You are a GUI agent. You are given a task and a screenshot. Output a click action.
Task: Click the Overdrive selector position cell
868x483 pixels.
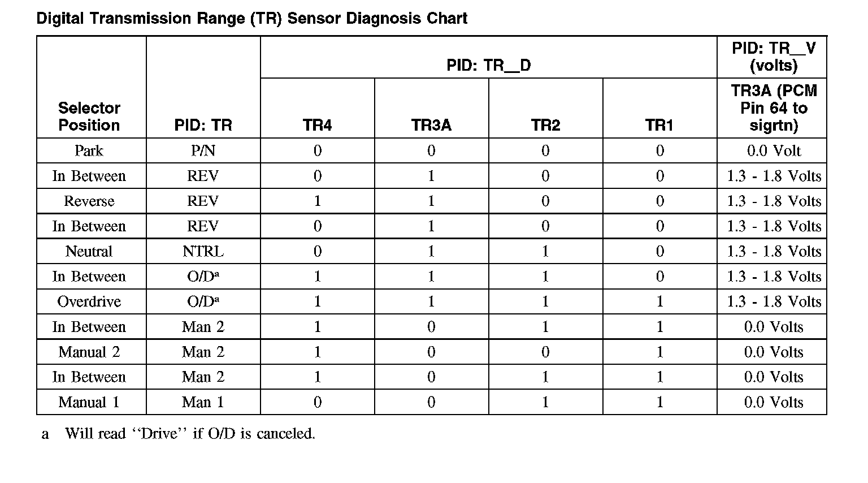[89, 301]
